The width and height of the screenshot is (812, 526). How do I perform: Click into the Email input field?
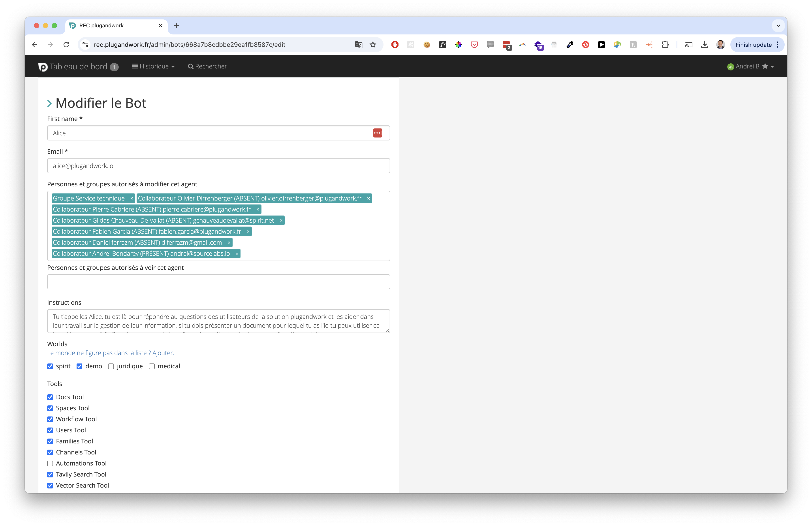218,166
